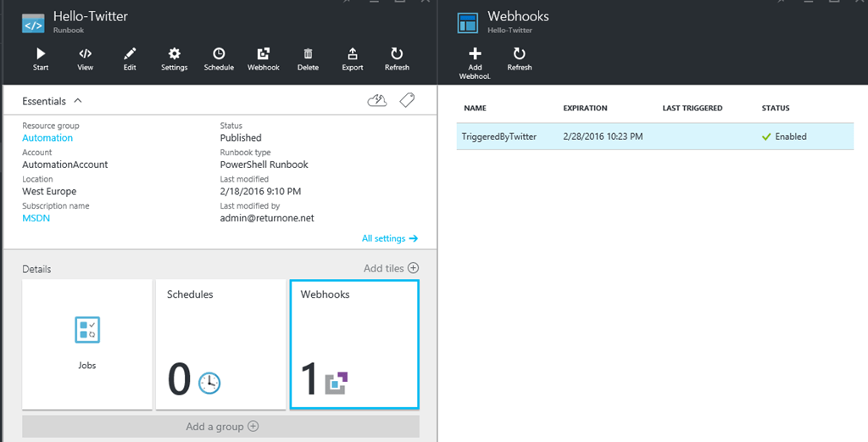Select the TriggeredByTwitter webhook row

[655, 137]
